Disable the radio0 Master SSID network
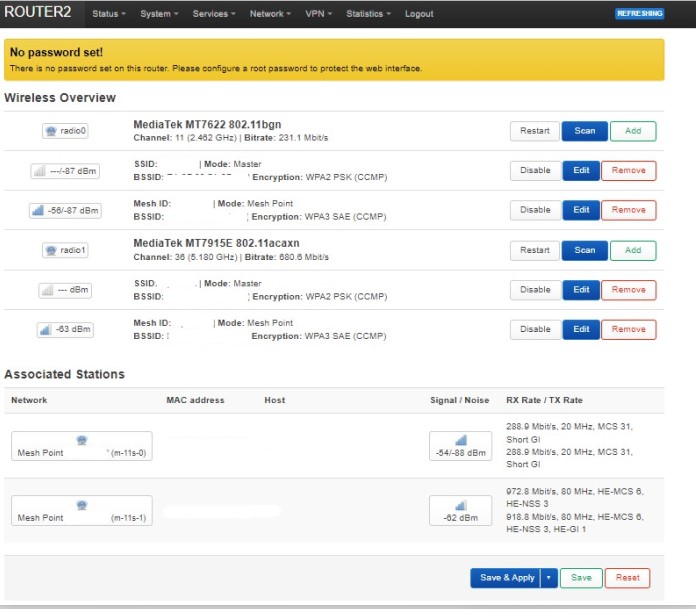Screen dimensions: 696x609 [x=535, y=171]
